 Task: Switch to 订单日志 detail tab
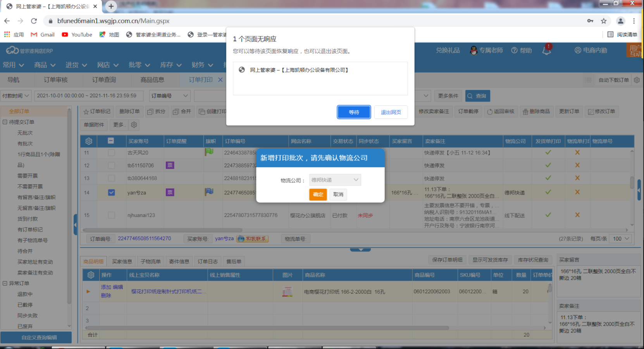click(208, 261)
